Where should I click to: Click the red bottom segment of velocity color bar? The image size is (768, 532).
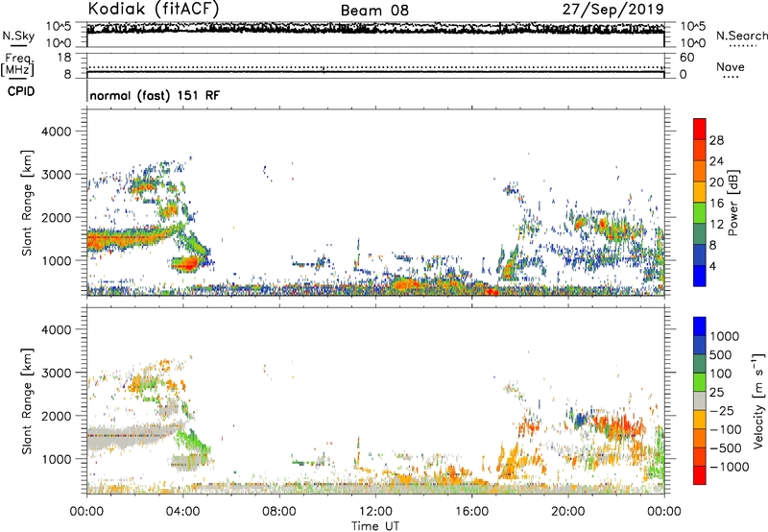(x=700, y=475)
